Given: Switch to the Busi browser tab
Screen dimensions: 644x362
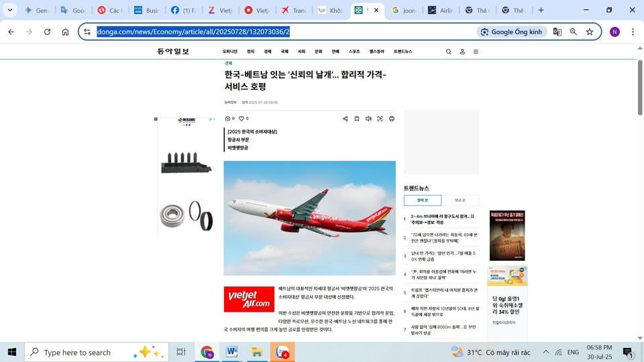Looking at the screenshot, I should coord(147,10).
